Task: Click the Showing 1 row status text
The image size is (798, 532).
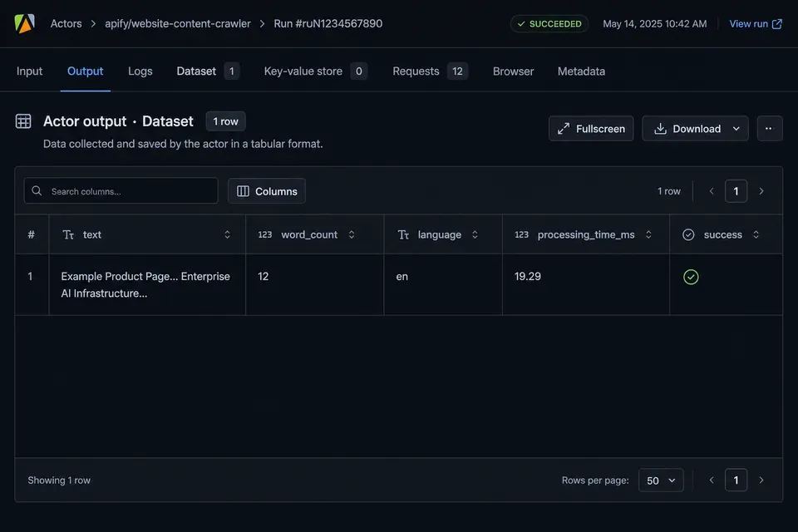Action: point(59,480)
